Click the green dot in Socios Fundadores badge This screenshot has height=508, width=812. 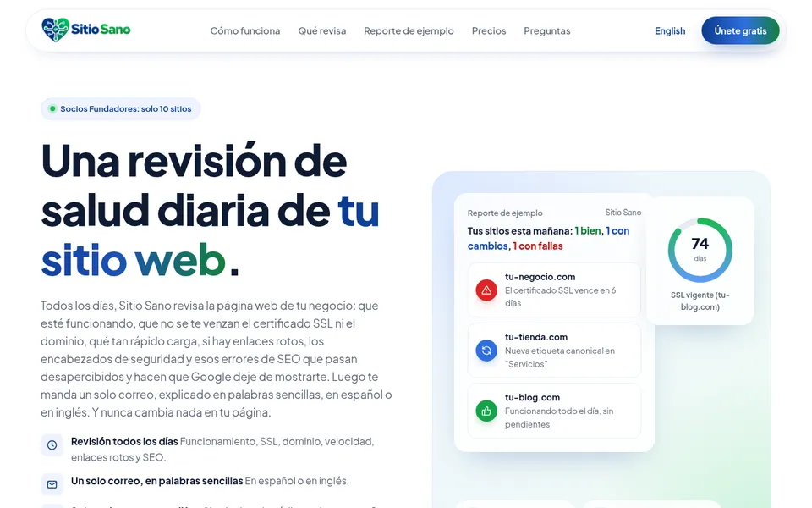coord(52,109)
